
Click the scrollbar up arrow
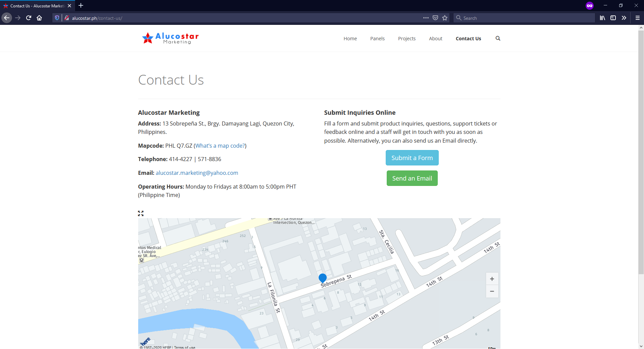pos(641,28)
